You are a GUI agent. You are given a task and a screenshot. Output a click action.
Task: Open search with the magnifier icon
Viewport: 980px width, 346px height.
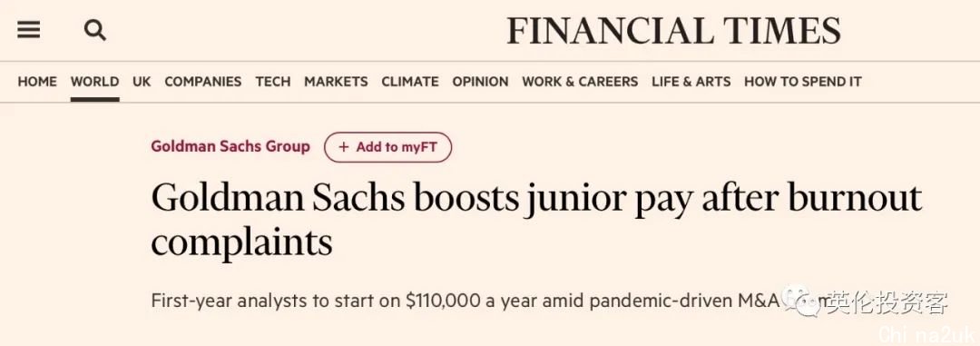pos(95,29)
